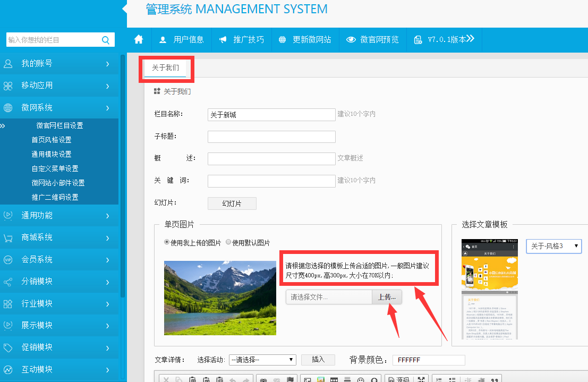
Task: Click the globe icon beside 微网系统
Action: [8, 108]
